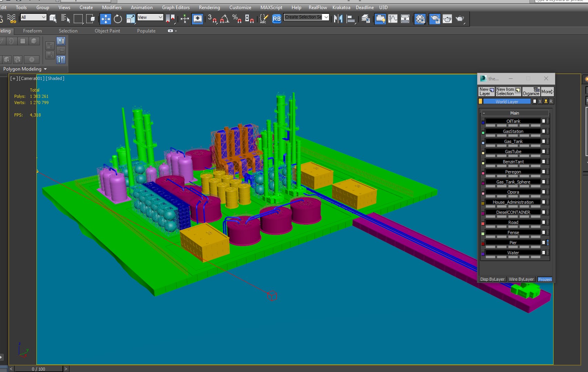This screenshot has width=588, height=372.
Task: Select the Move transform tool
Action: pos(105,19)
